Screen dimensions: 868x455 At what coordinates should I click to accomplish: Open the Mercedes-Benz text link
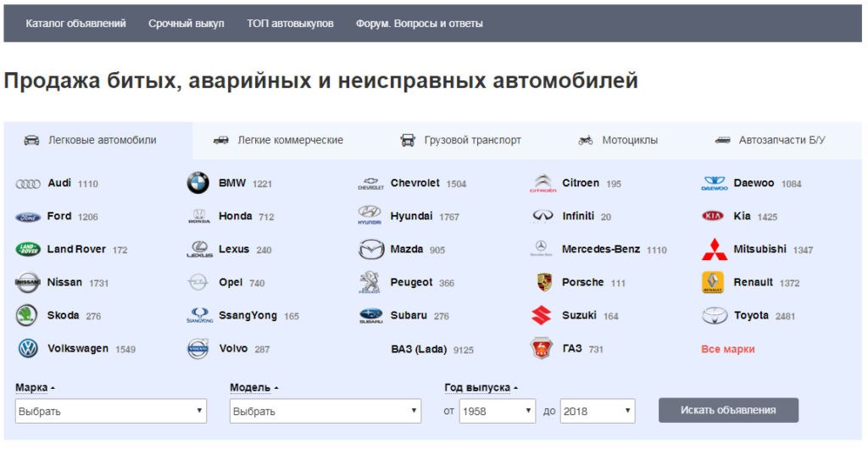tap(601, 249)
